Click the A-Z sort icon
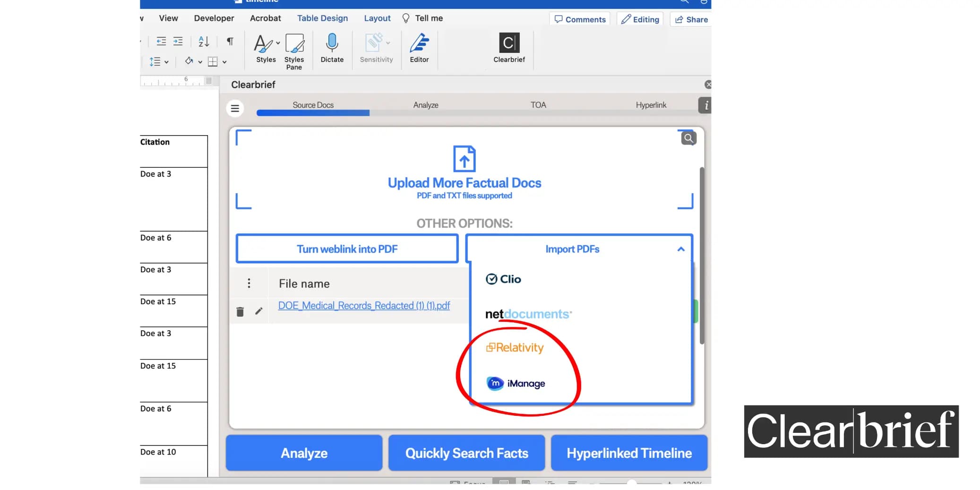The width and height of the screenshot is (980, 490). 203,41
